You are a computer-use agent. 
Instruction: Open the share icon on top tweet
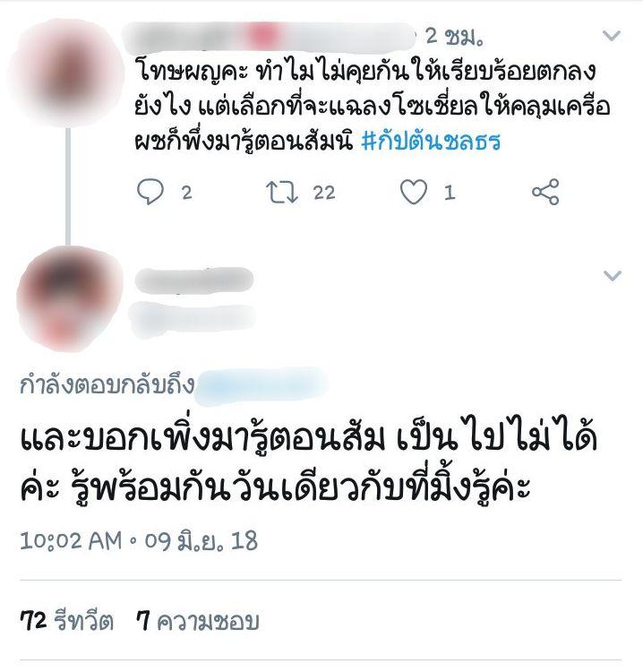click(545, 192)
